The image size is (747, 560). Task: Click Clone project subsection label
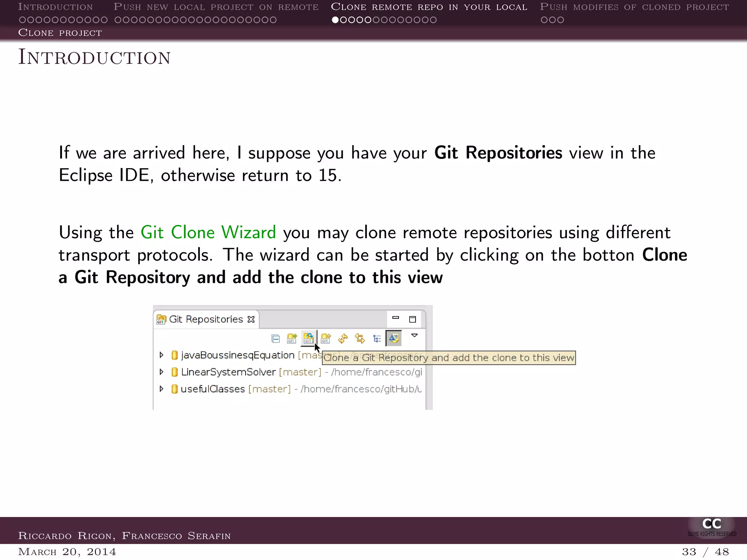coord(60,33)
